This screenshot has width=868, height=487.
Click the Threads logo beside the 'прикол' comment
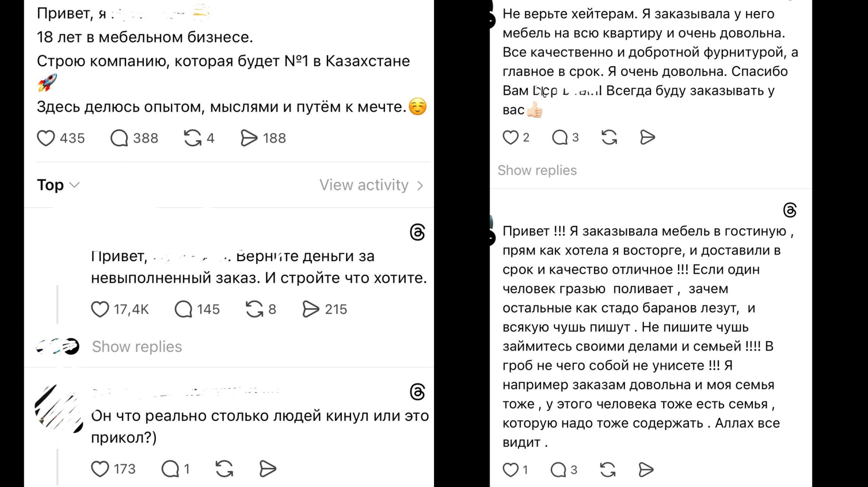(417, 392)
